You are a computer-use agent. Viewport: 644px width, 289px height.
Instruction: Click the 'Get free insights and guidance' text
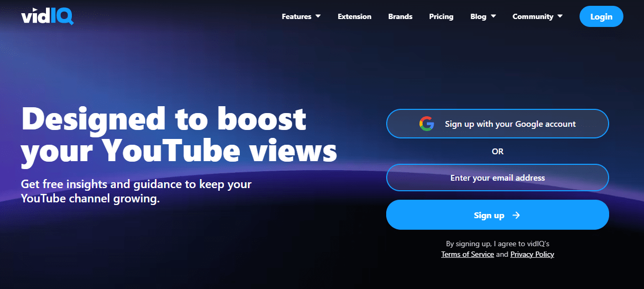click(x=136, y=192)
